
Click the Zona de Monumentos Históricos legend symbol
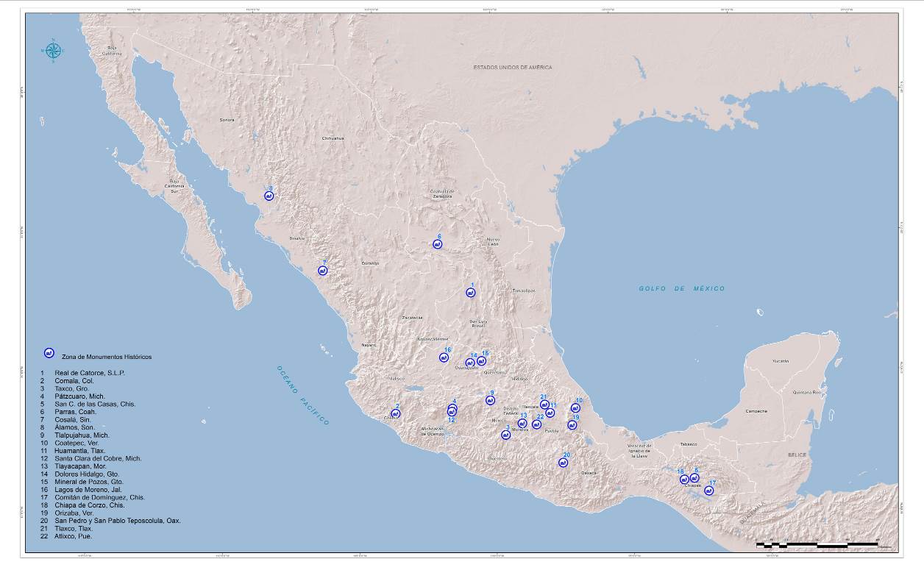tap(49, 353)
